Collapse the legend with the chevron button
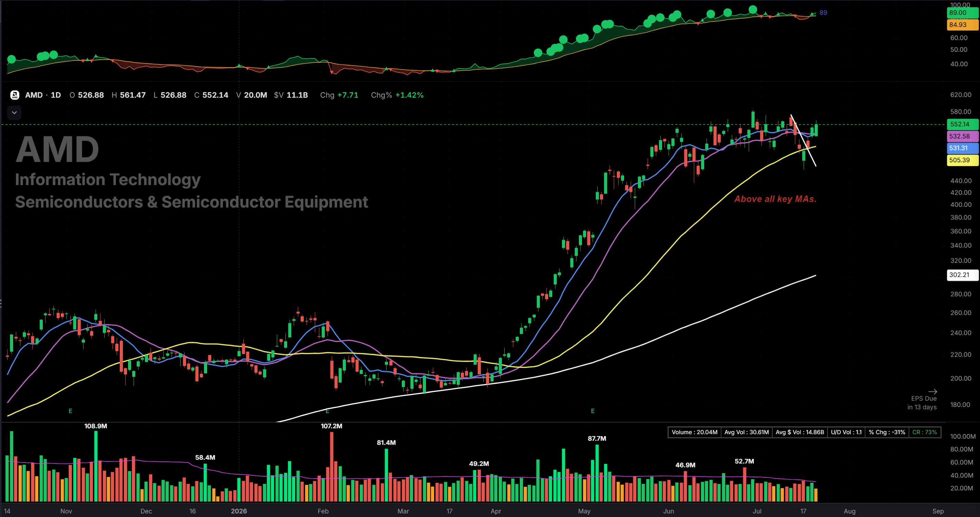 coord(14,113)
